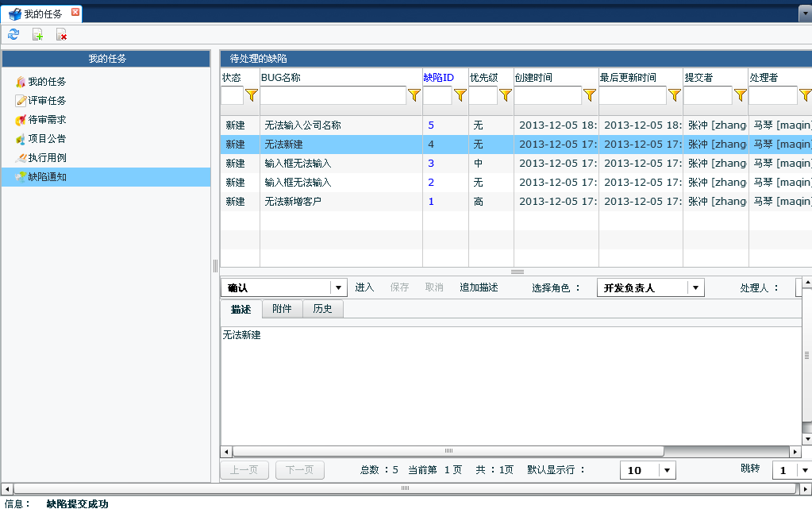Click filter icon for BUG名称 column

click(414, 95)
